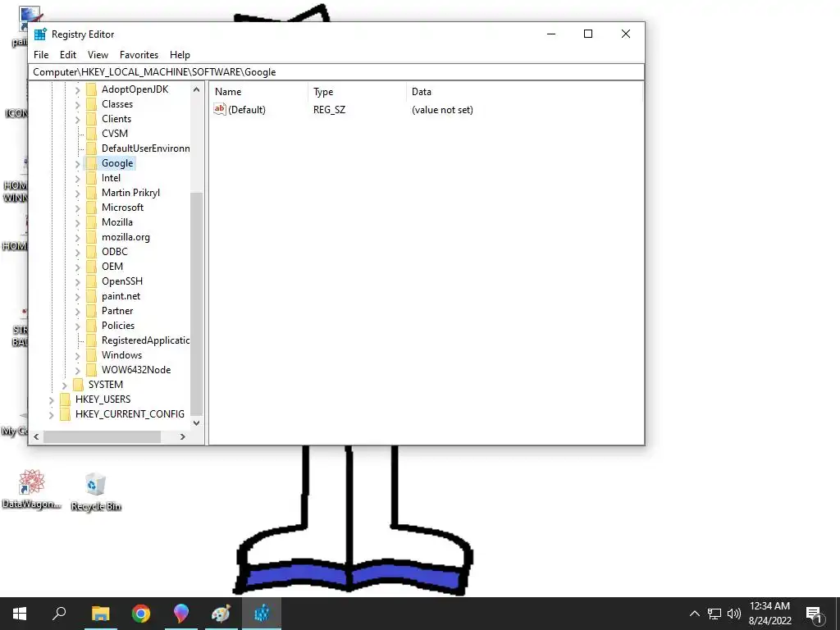Screen dimensions: 840x630
Task: Expand the SYSTEM key
Action: [x=64, y=385]
